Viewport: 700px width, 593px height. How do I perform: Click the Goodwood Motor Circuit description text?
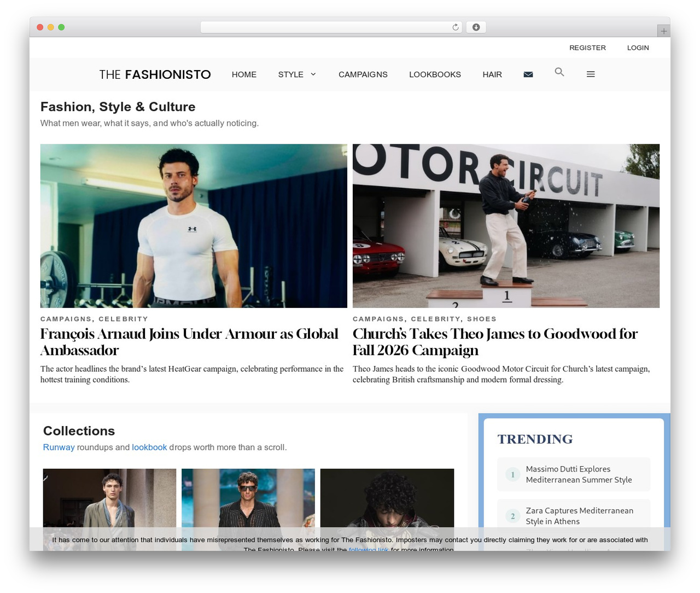[x=501, y=374]
